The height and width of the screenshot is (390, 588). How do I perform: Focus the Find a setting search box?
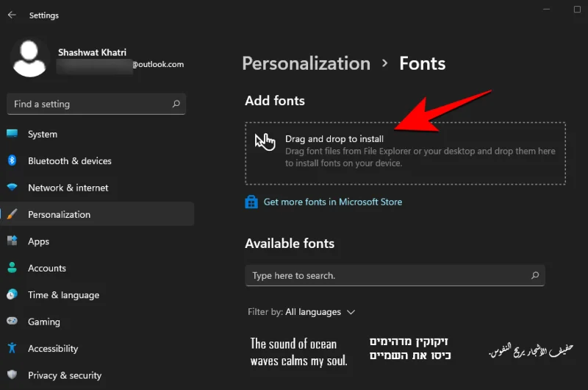[96, 104]
